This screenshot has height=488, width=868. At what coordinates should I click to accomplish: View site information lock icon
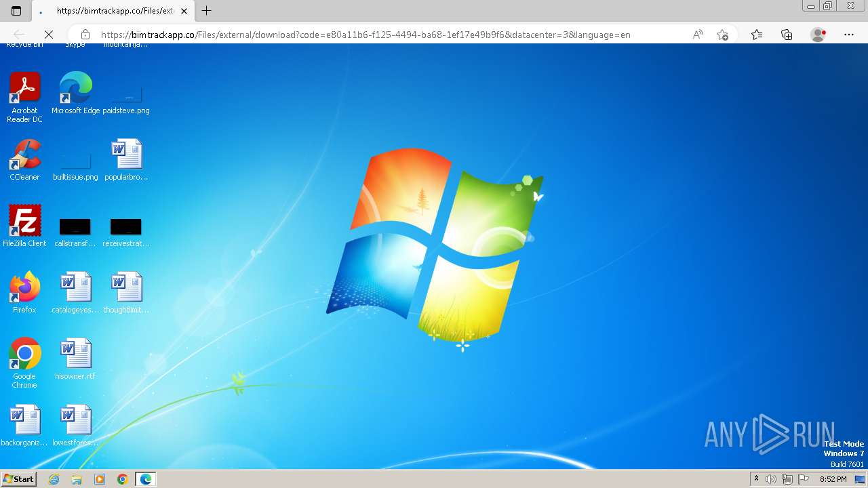[x=85, y=34]
